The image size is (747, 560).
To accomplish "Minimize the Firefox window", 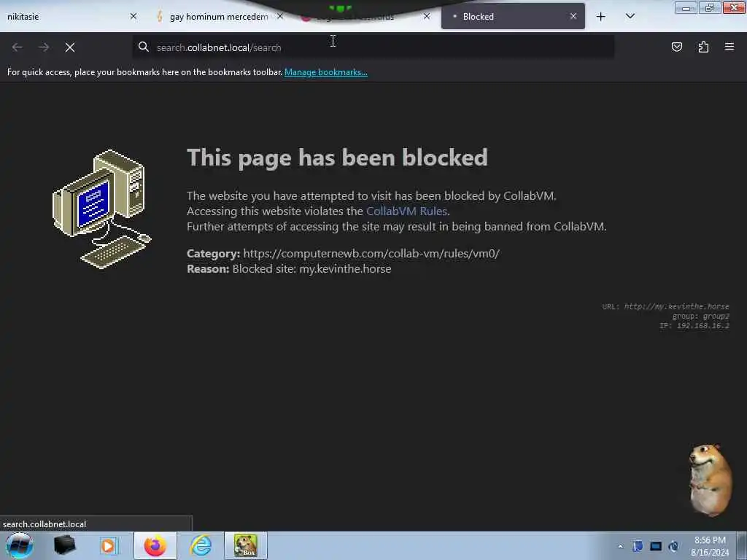I will pos(686,8).
